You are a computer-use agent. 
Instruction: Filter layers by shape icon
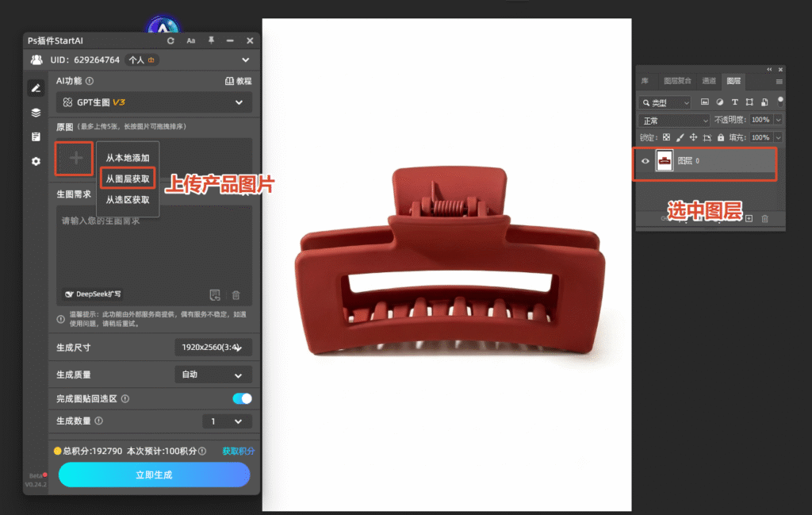click(749, 102)
